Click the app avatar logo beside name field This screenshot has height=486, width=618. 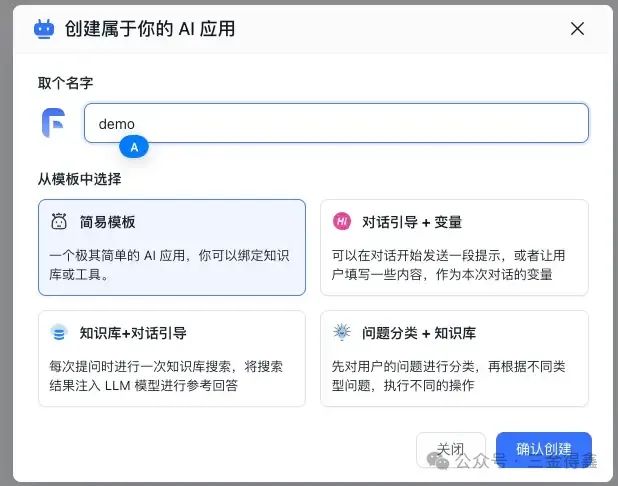pos(53,123)
